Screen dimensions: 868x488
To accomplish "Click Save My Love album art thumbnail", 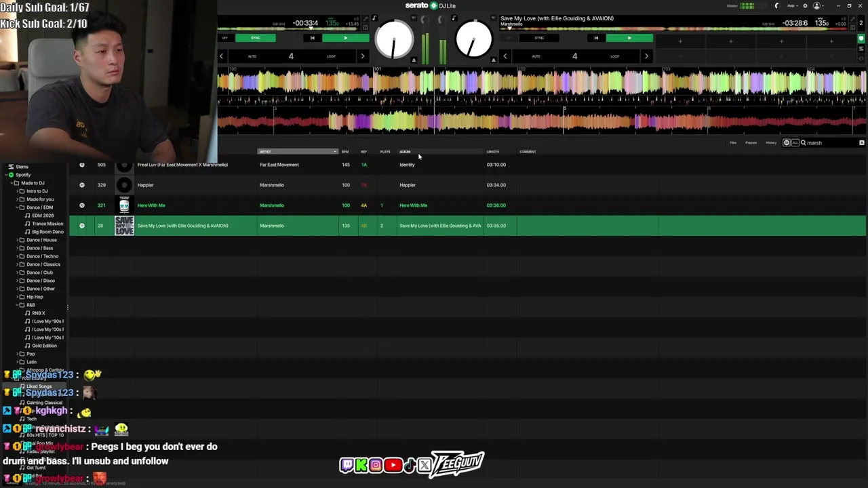I will point(124,226).
